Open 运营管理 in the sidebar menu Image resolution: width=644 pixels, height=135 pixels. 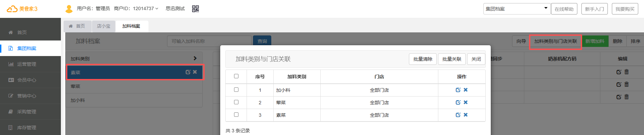click(27, 64)
